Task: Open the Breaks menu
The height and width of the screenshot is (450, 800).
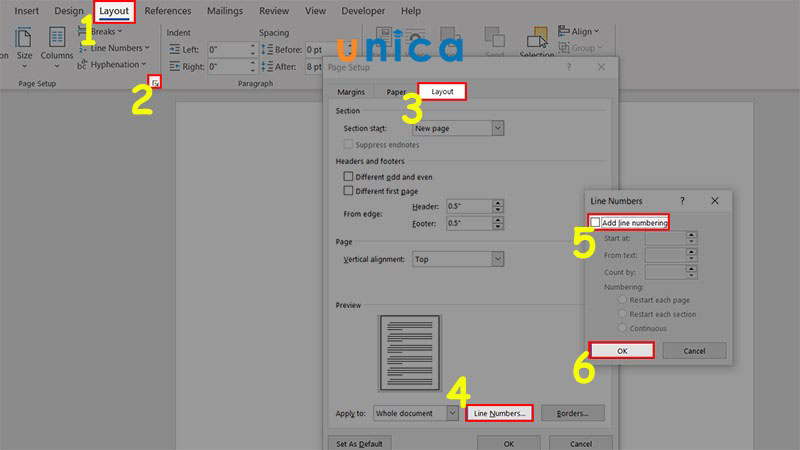Action: [x=101, y=32]
